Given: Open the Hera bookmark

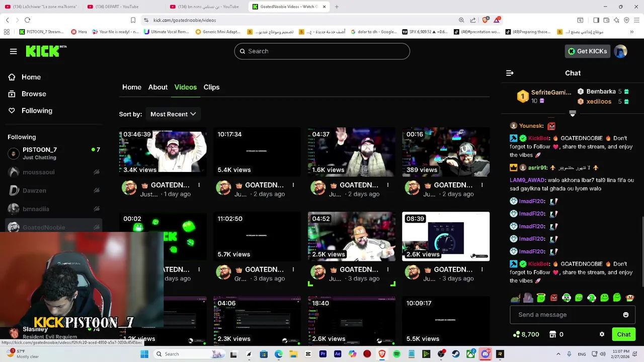Looking at the screenshot, I should (79, 32).
